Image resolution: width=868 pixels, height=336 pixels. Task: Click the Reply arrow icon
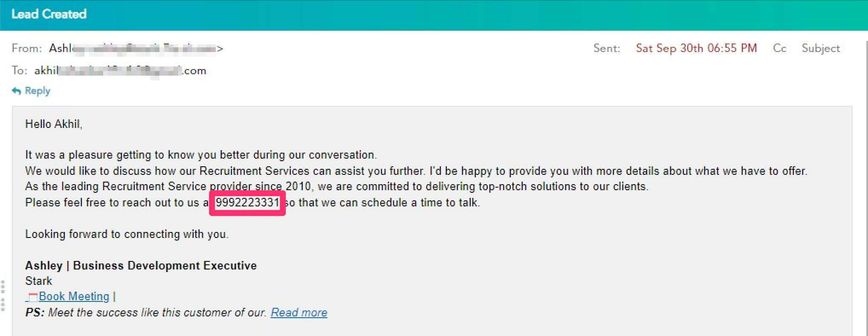coord(16,91)
